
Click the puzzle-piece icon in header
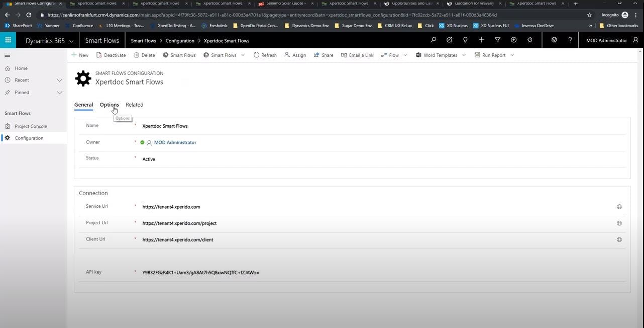coord(529,40)
